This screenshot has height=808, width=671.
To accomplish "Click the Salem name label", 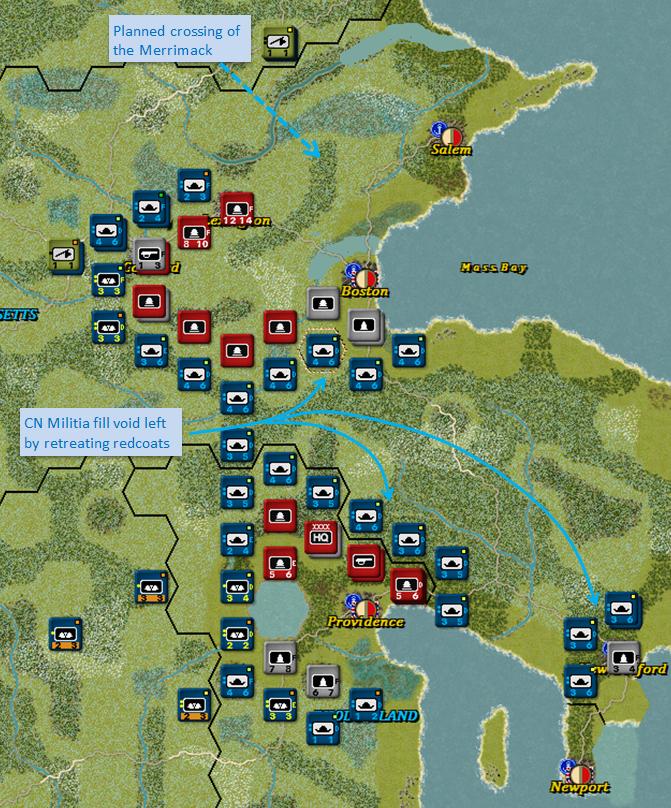I will click(x=451, y=150).
